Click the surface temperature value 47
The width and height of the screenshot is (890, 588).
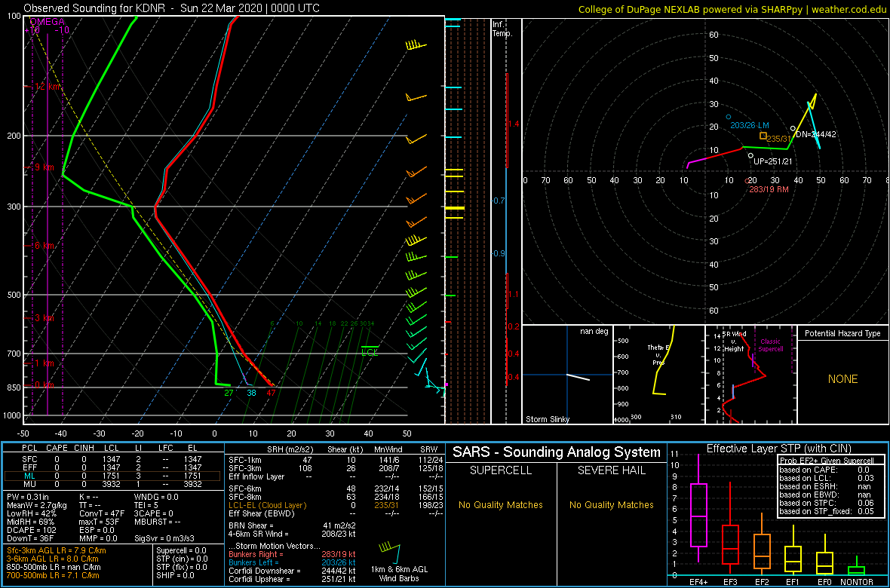coord(271,392)
